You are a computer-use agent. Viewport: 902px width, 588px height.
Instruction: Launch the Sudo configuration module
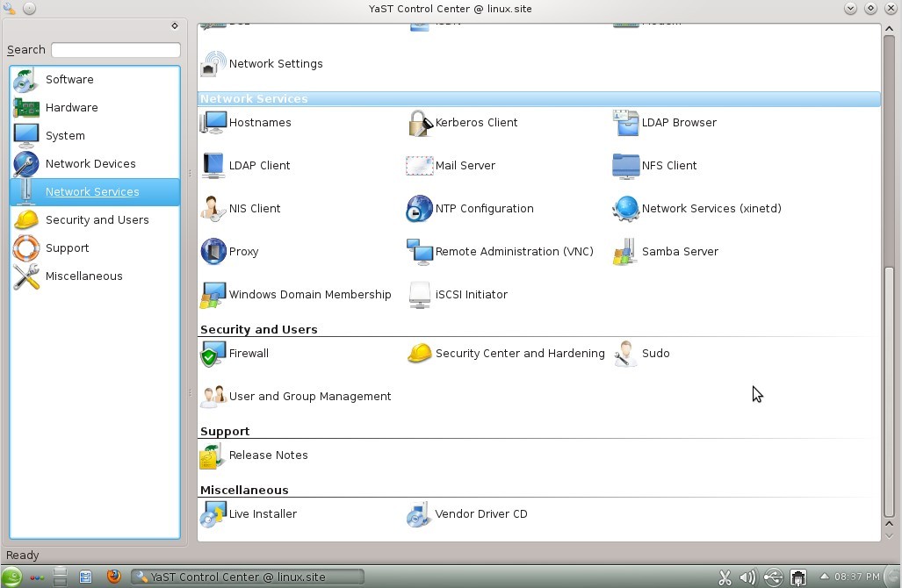tap(641, 354)
